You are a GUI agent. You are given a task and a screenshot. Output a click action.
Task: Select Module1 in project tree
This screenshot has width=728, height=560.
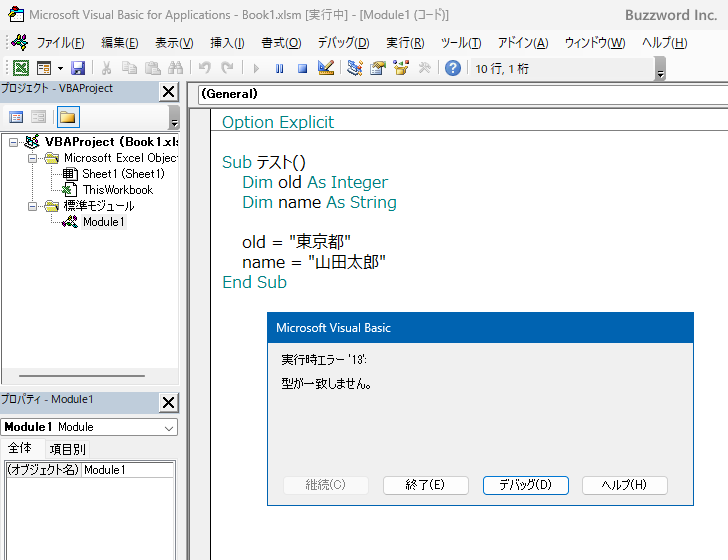tap(104, 222)
